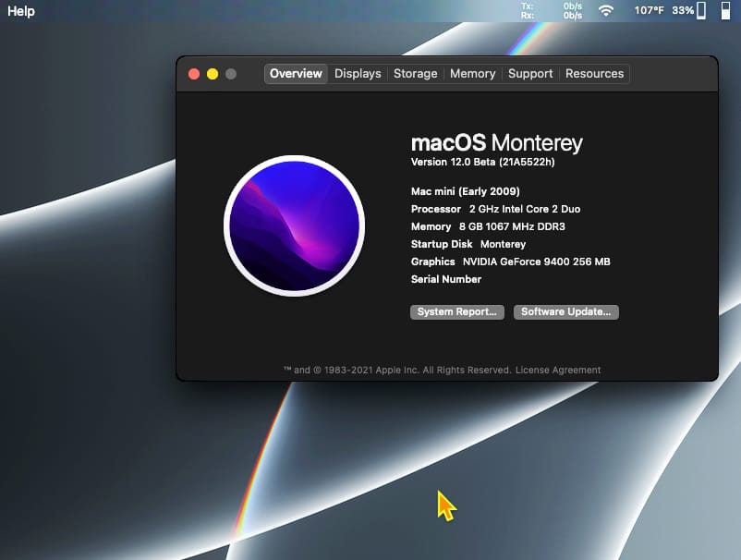Switch to the Overview tab

pos(296,74)
